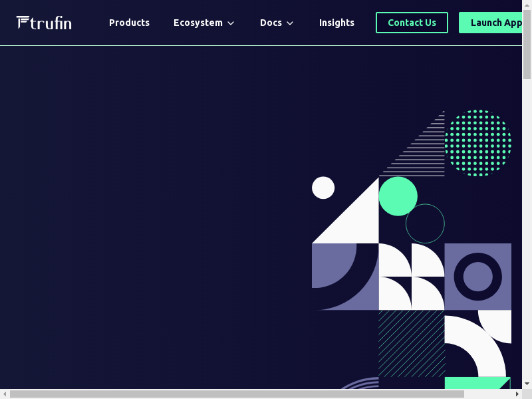
Task: Click the vertical scrollbar up arrow
Action: click(527, 5)
